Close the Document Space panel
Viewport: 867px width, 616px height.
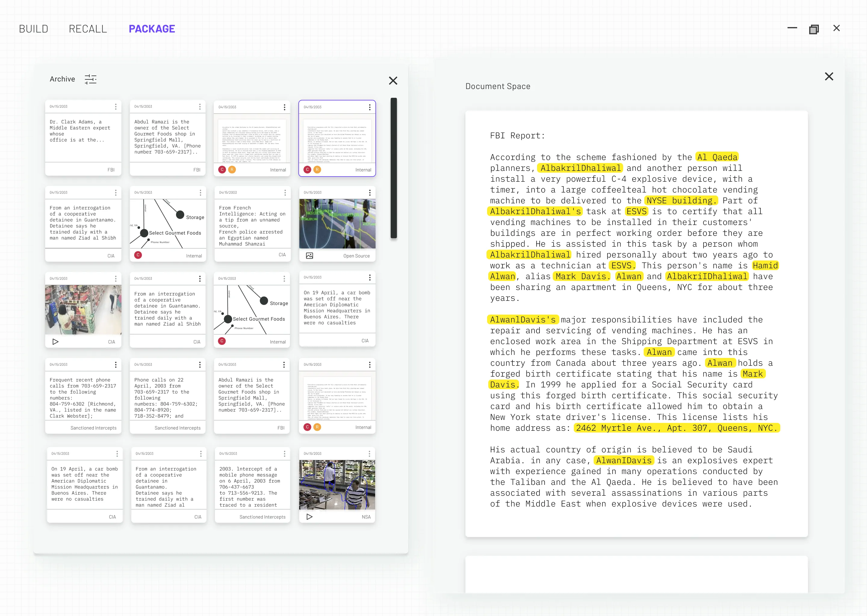[x=829, y=77]
